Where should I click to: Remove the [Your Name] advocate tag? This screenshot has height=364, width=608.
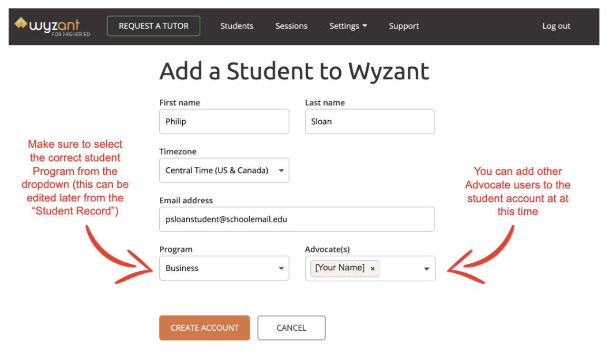point(373,268)
